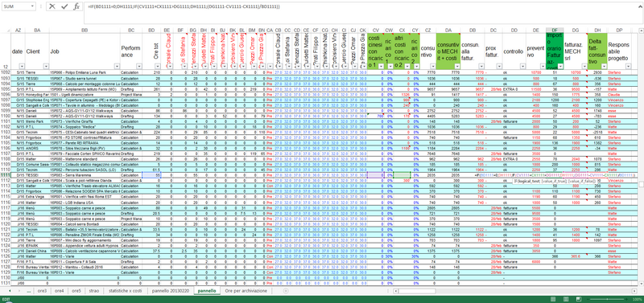Open the Responsabile progetto filter dropdown
Image resolution: width=644 pixels, height=303 pixels.
pos(628,66)
